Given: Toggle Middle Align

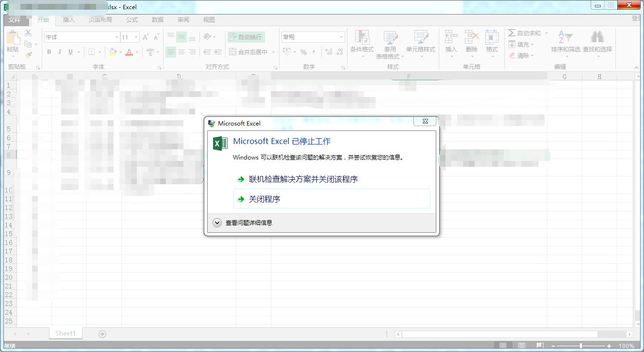Looking at the screenshot, I should pyautogui.click(x=182, y=37).
